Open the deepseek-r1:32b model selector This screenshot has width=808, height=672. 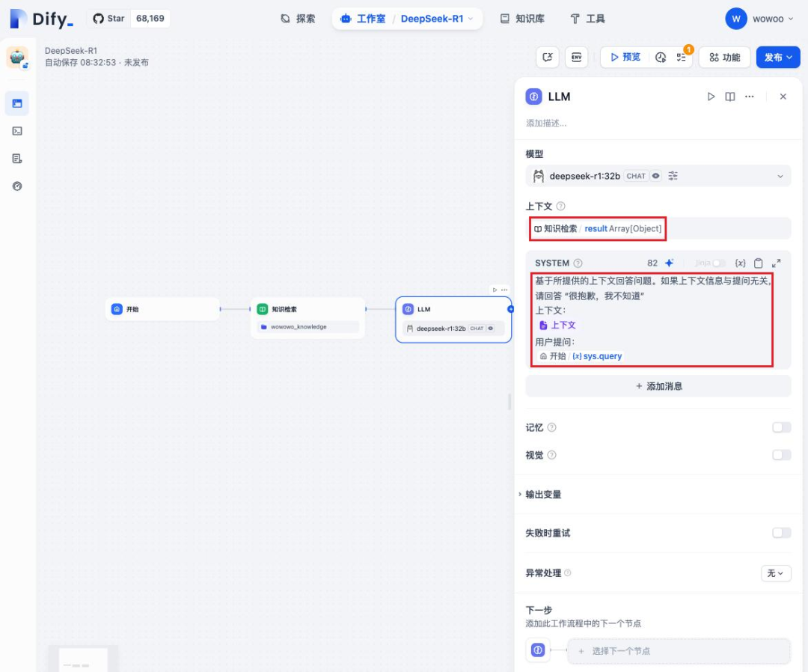[658, 177]
